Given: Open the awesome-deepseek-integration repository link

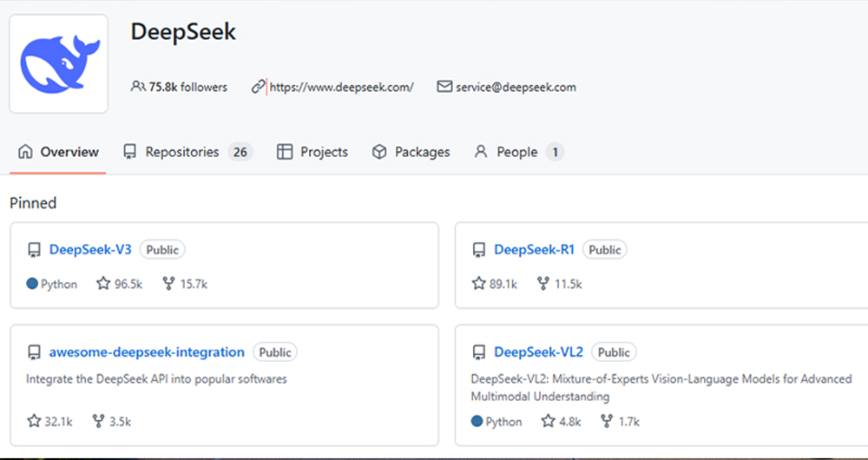Looking at the screenshot, I should (x=147, y=352).
